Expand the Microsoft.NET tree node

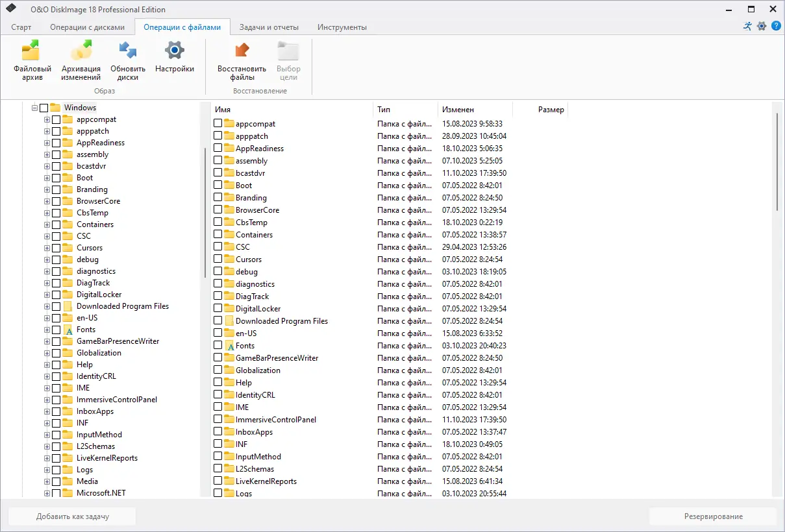click(47, 493)
